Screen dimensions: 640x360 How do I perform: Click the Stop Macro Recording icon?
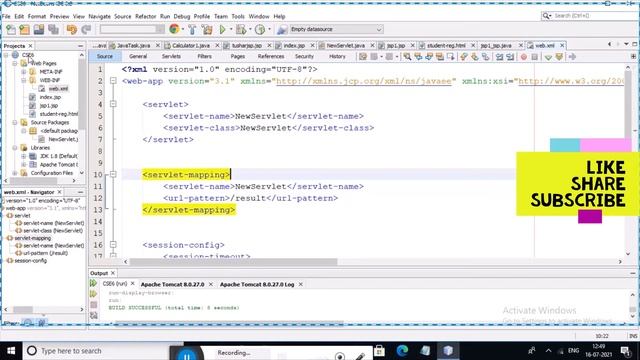pos(535,57)
